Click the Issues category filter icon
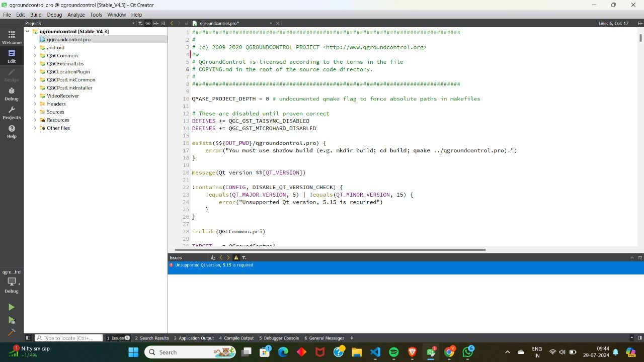 pyautogui.click(x=213, y=257)
